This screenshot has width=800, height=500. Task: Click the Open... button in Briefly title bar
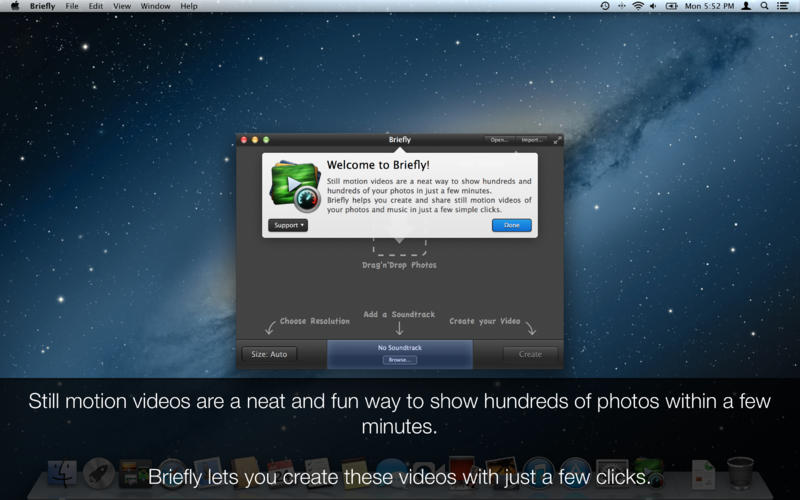click(x=498, y=140)
